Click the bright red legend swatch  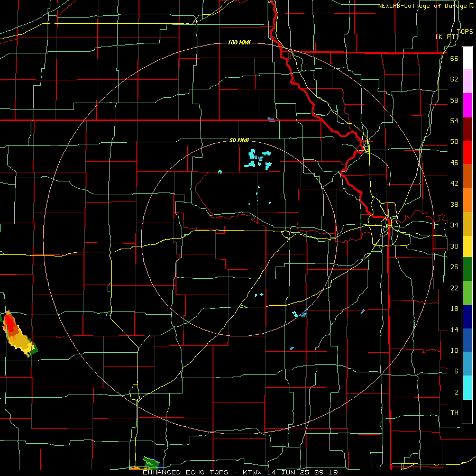tap(467, 152)
